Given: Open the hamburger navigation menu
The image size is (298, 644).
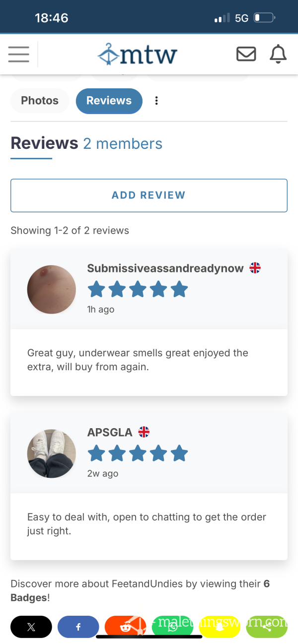Looking at the screenshot, I should point(19,54).
